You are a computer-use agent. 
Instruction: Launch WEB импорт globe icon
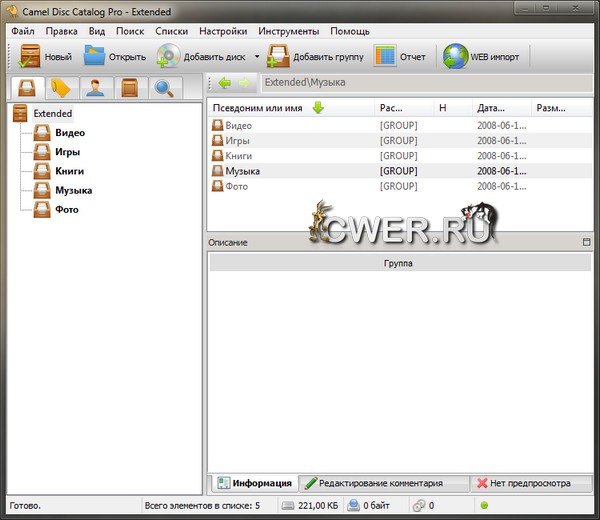pos(456,56)
